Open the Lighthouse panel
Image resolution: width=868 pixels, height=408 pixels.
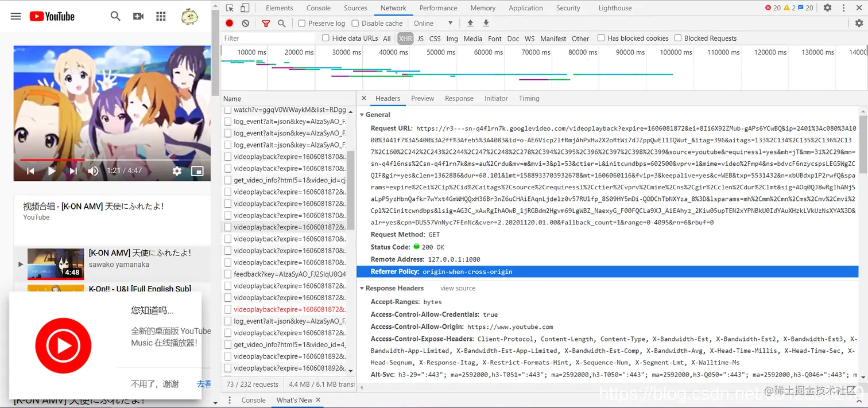[x=615, y=8]
